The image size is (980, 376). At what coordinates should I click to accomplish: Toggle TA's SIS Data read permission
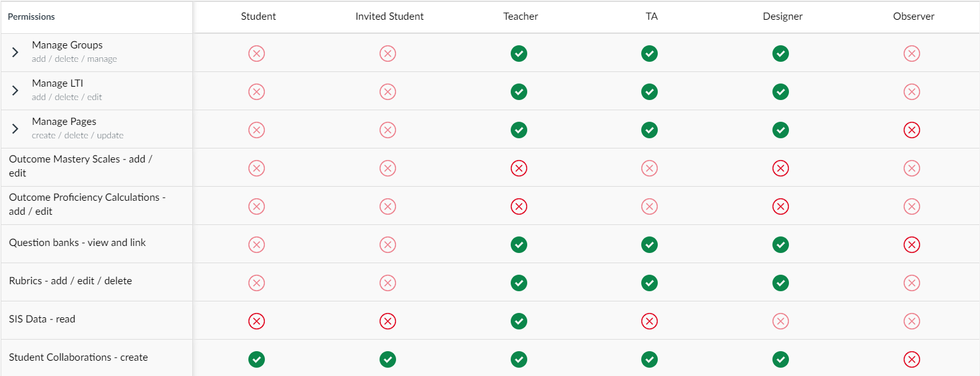(x=650, y=321)
